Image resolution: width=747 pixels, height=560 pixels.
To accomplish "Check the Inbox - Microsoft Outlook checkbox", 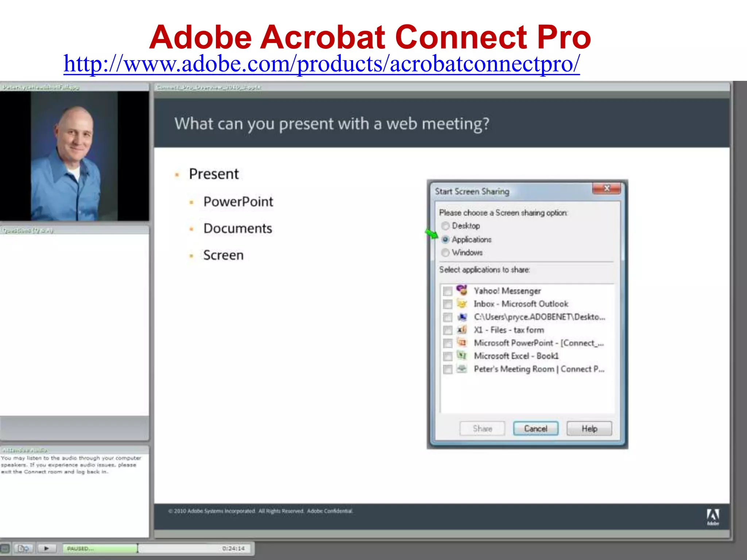I will point(448,304).
